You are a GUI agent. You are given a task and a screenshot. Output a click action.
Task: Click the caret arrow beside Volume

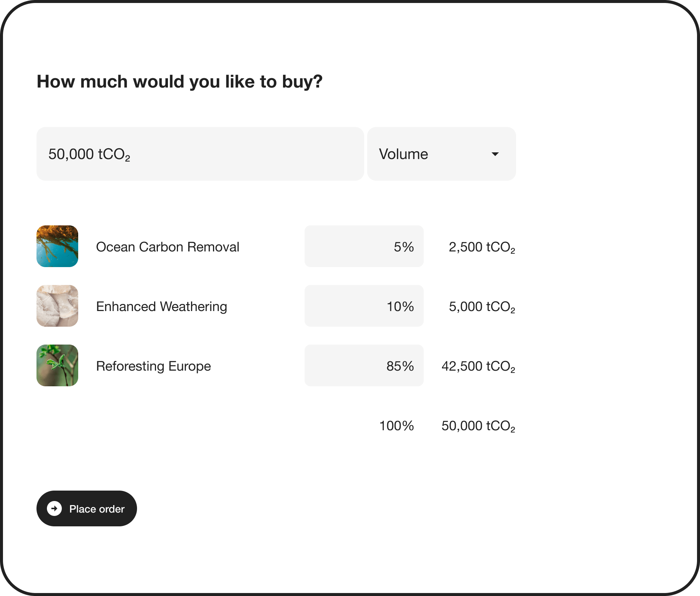click(495, 154)
